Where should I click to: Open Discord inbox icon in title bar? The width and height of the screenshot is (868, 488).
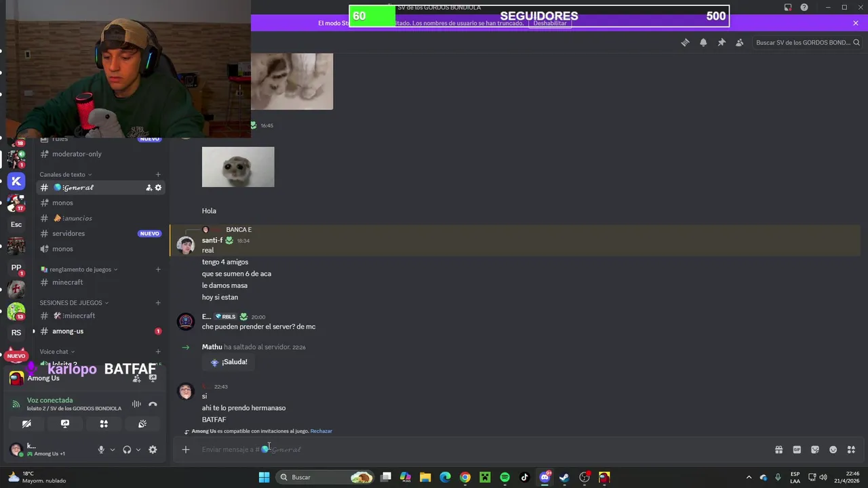788,7
